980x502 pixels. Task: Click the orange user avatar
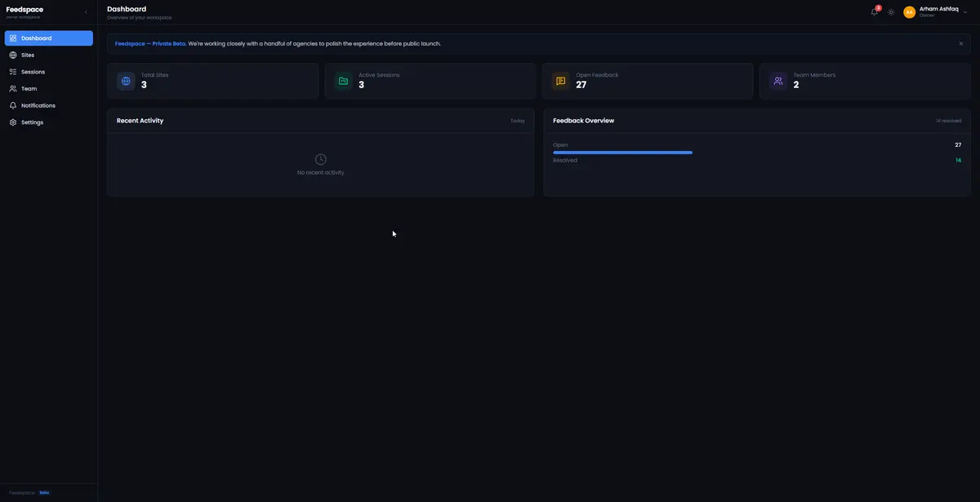[x=909, y=12]
